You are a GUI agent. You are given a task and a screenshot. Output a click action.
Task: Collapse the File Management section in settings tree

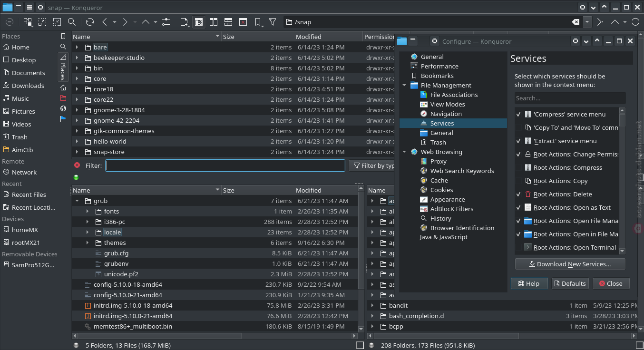(404, 85)
